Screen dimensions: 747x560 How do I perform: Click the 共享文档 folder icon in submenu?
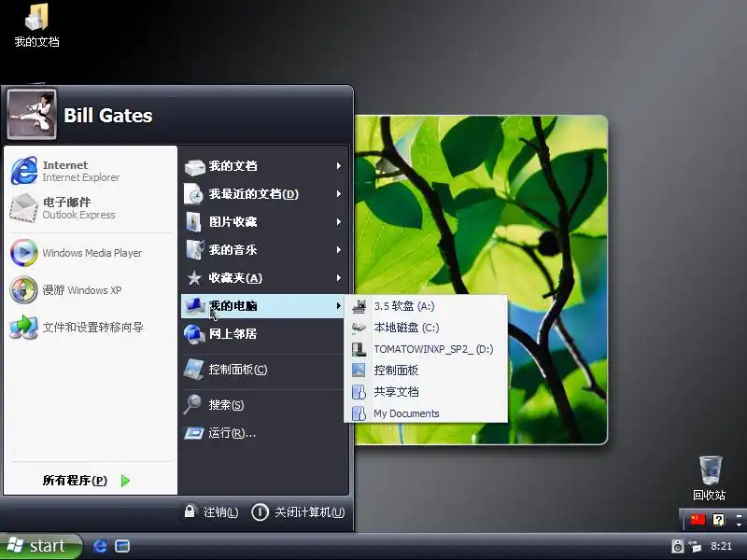pos(359,392)
